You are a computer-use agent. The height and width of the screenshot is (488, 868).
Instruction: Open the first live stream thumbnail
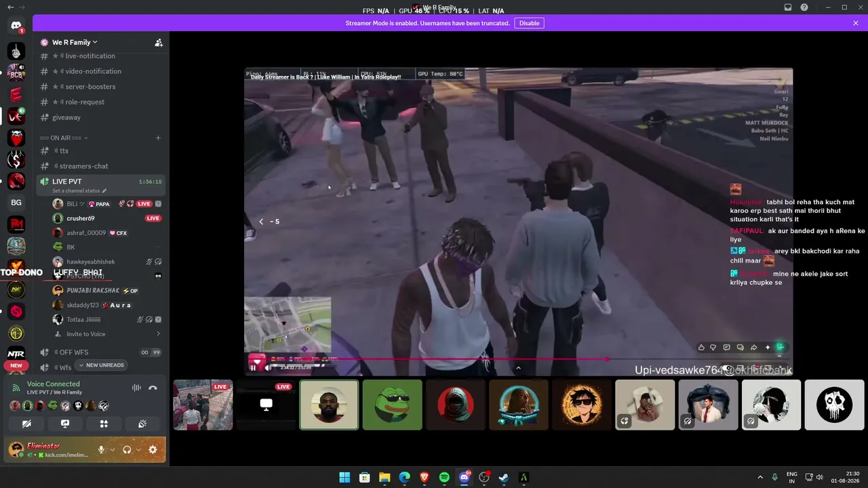tap(203, 405)
